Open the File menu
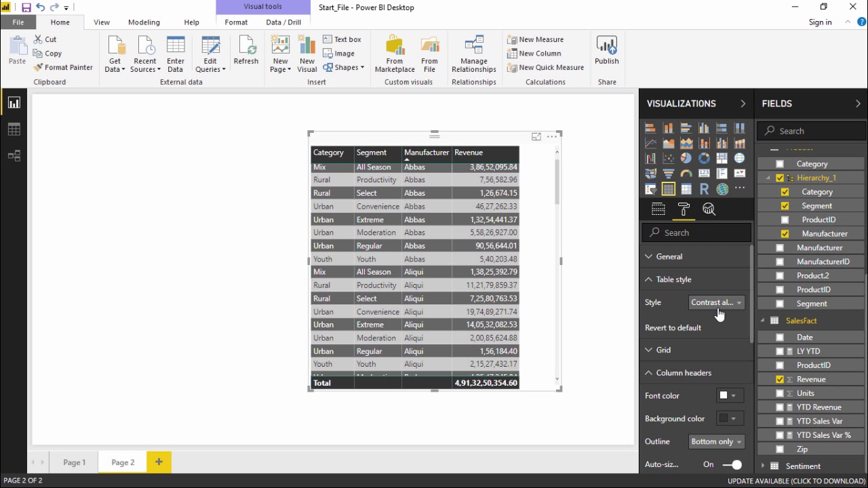This screenshot has width=868, height=488. point(18,22)
